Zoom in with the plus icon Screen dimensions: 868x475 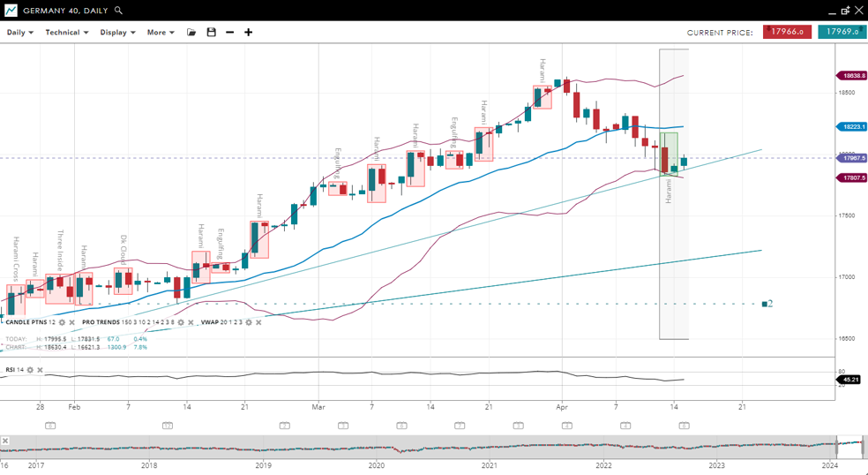pyautogui.click(x=249, y=33)
